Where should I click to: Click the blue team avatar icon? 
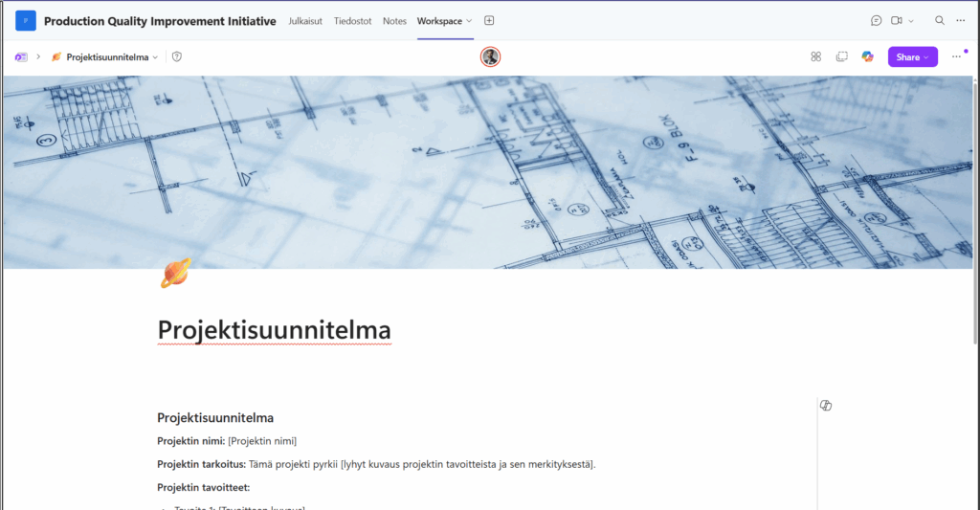pos(26,21)
